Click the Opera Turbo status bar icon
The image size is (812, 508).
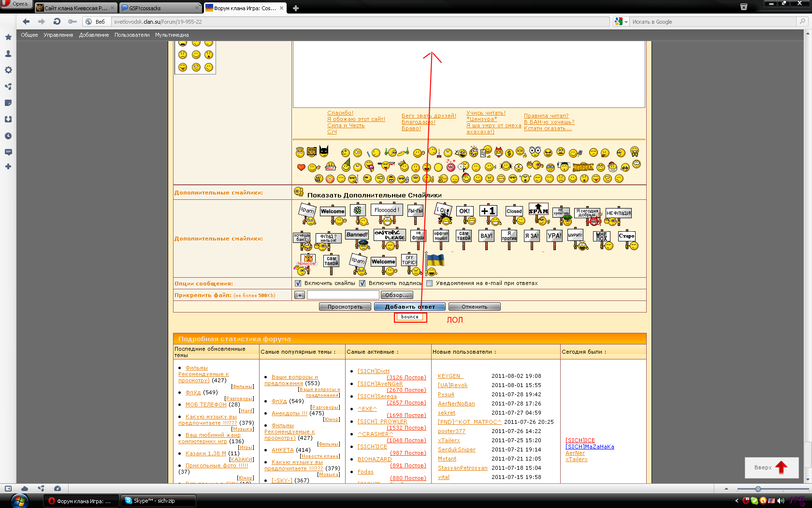[x=58, y=489]
